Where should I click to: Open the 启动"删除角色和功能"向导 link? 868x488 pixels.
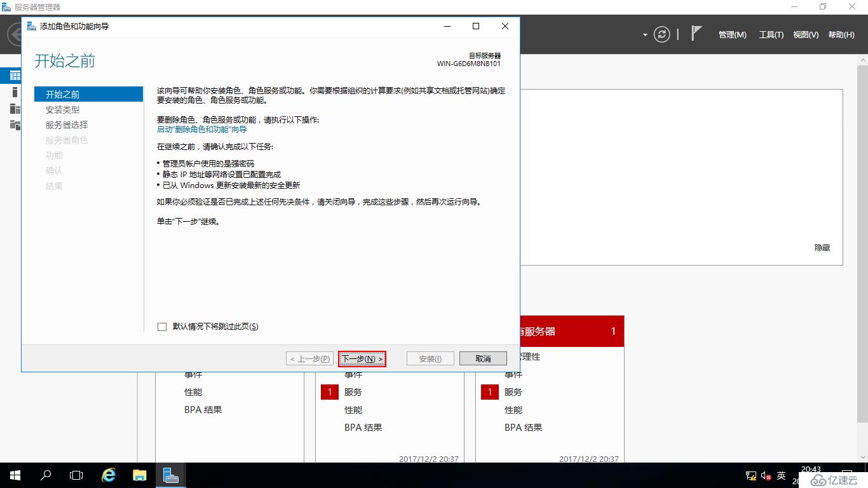click(201, 129)
